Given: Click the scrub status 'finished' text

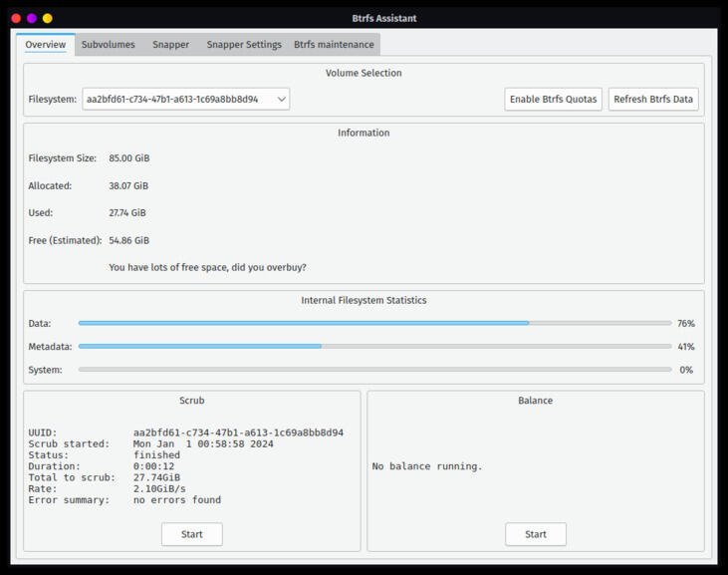Looking at the screenshot, I should pos(156,454).
